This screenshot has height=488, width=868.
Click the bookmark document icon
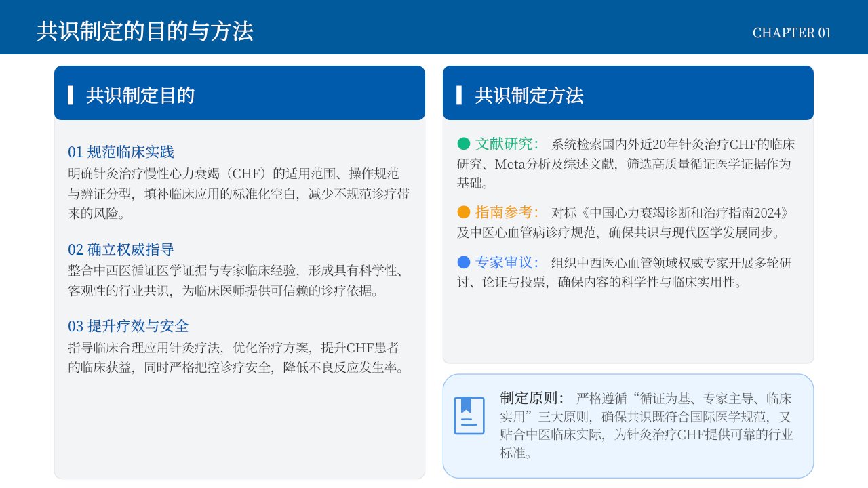(469, 415)
